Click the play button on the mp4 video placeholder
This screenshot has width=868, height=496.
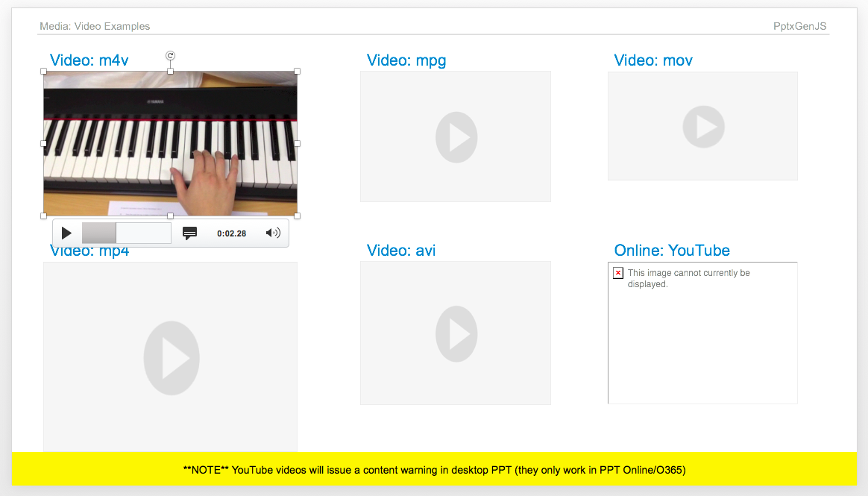click(x=172, y=358)
